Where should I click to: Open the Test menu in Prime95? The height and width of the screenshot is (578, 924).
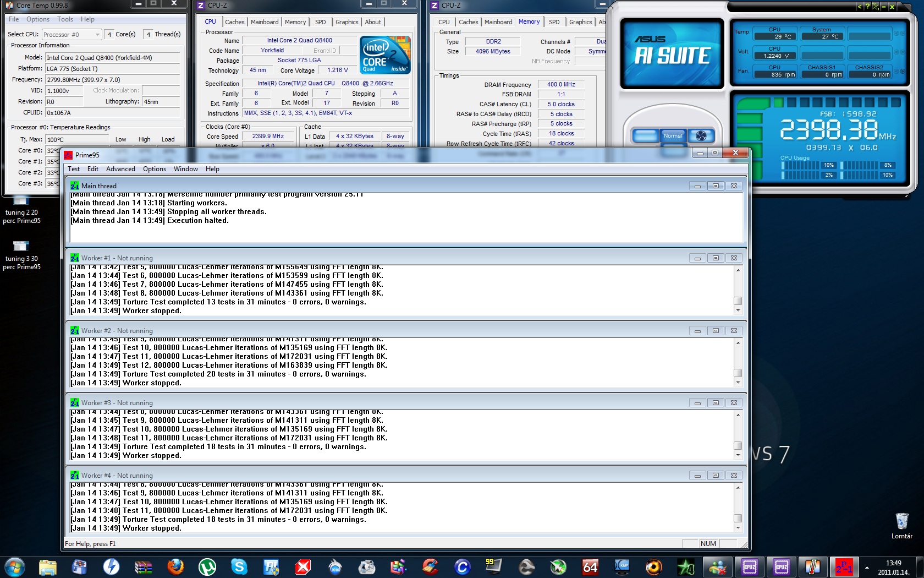click(74, 169)
